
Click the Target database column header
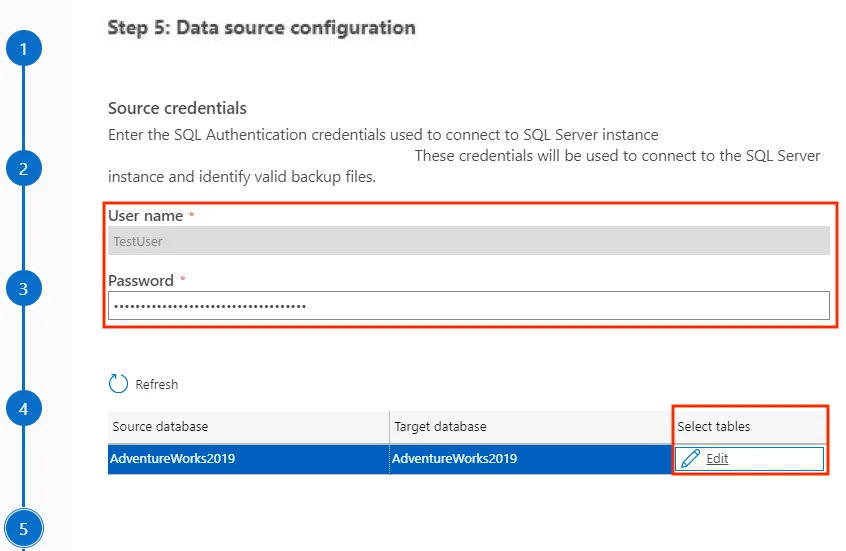440,426
